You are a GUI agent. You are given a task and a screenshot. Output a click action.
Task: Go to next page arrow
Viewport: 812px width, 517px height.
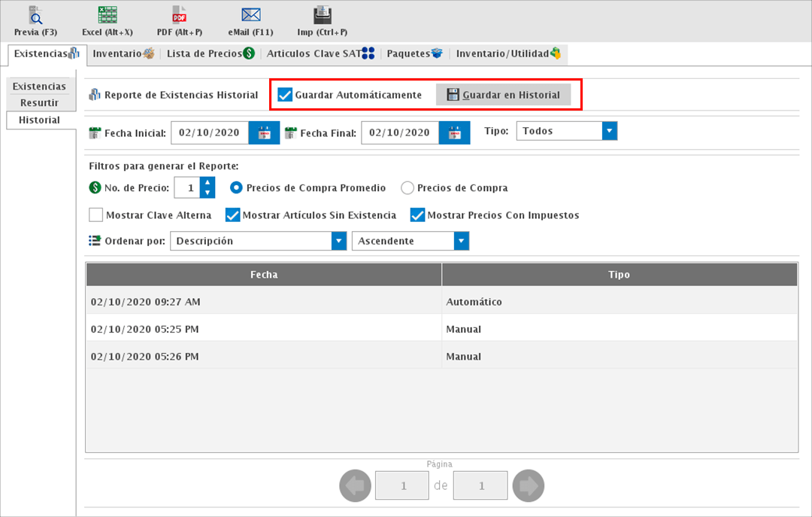coord(528,486)
